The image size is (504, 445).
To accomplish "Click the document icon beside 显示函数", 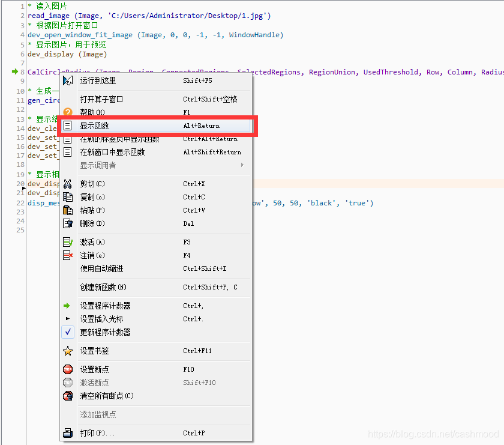I will (67, 126).
